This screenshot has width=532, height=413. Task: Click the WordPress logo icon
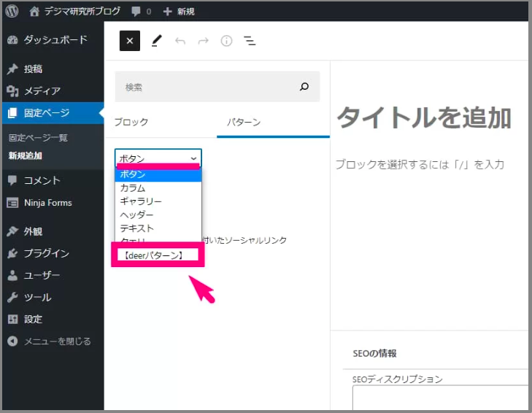click(x=12, y=11)
